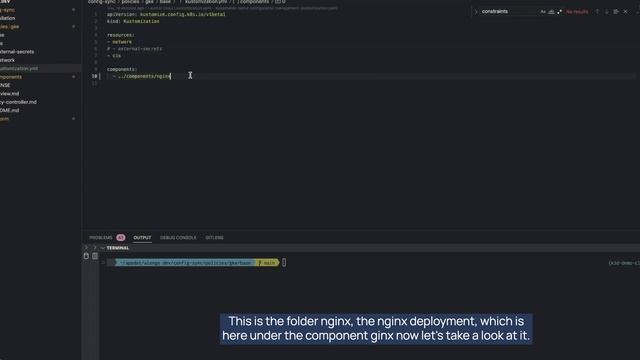Click the 'No results' label in find widget
The width and height of the screenshot is (640, 360).
pos(577,12)
